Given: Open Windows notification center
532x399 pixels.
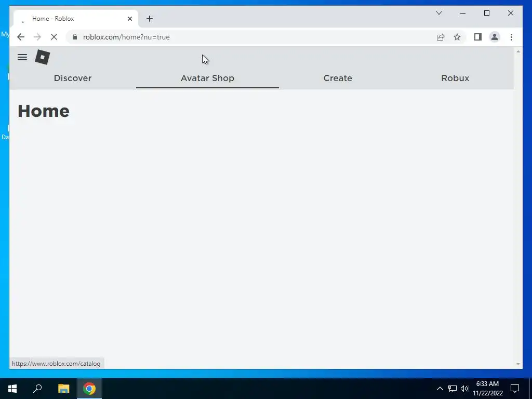Looking at the screenshot, I should 515,389.
